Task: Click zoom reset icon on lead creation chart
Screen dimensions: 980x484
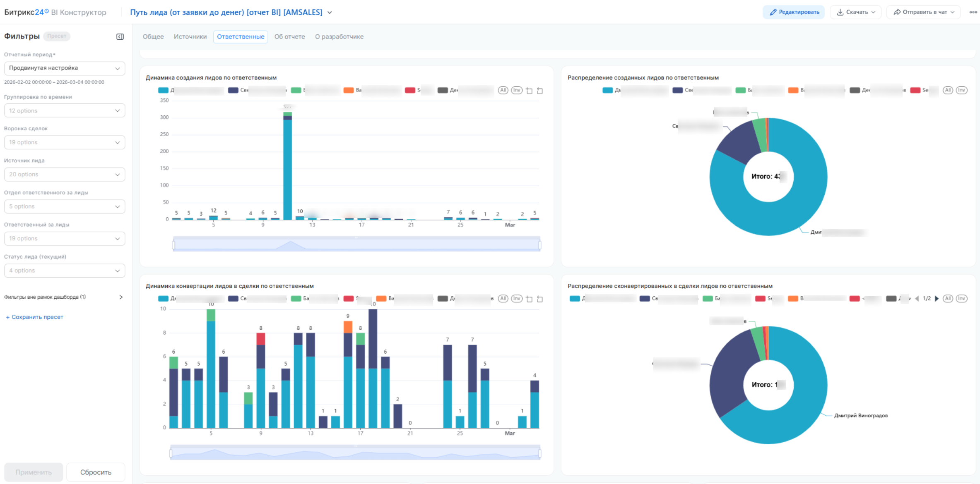Action: pos(540,91)
